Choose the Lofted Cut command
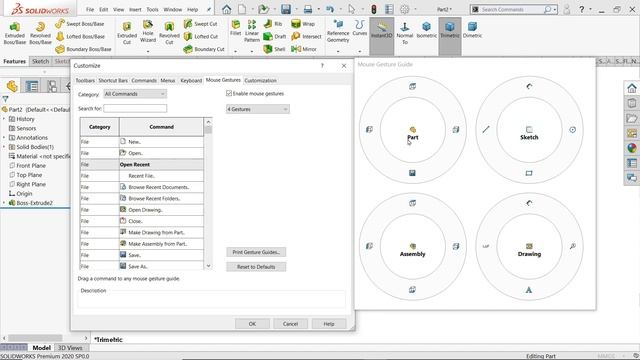The image size is (640, 360). click(201, 36)
